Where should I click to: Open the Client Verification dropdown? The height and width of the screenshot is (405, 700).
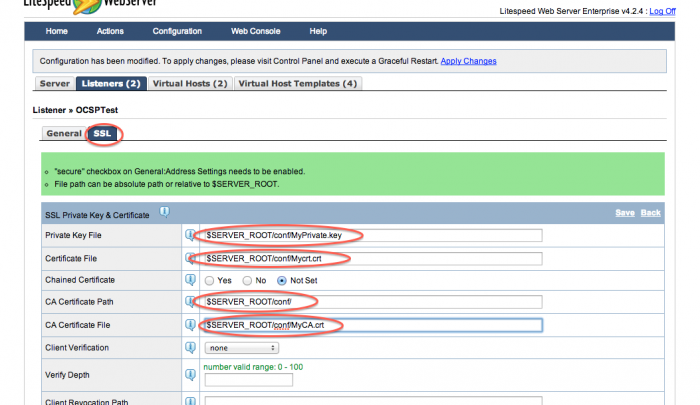pyautogui.click(x=242, y=348)
